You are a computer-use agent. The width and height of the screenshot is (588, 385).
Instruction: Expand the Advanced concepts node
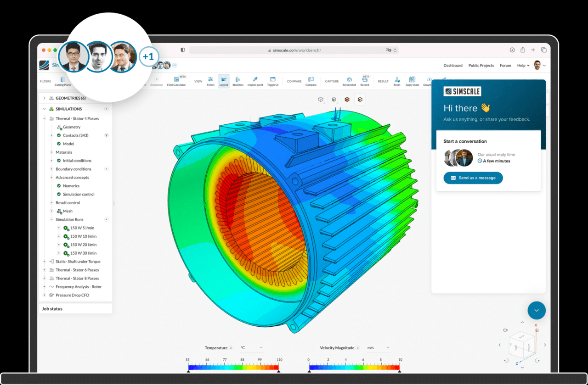pyautogui.click(x=51, y=178)
